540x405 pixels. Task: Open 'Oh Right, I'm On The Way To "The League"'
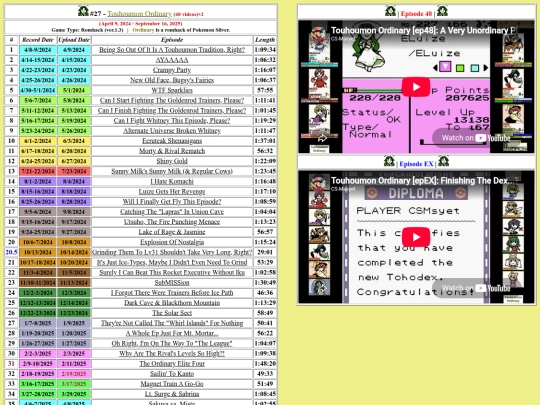click(x=172, y=343)
